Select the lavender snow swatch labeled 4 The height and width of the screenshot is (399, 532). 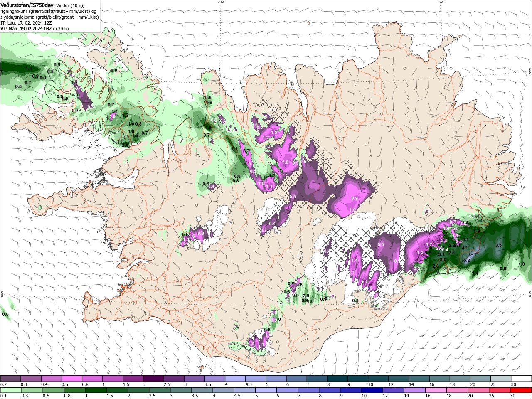tap(235, 379)
